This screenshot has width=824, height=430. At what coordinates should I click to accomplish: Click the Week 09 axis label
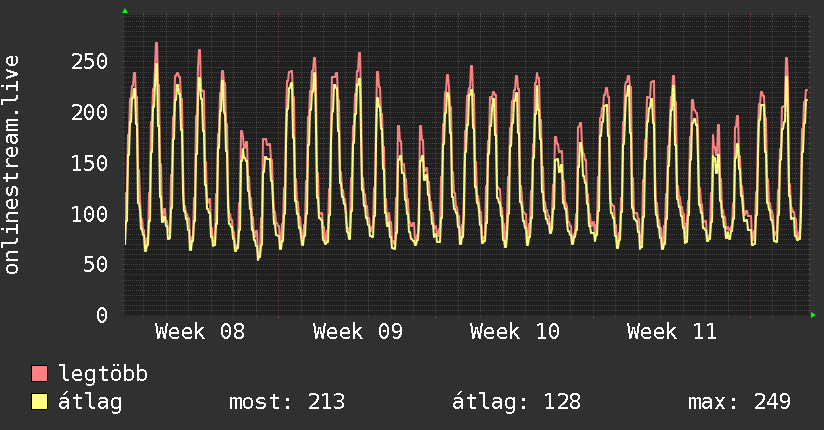pos(357,332)
